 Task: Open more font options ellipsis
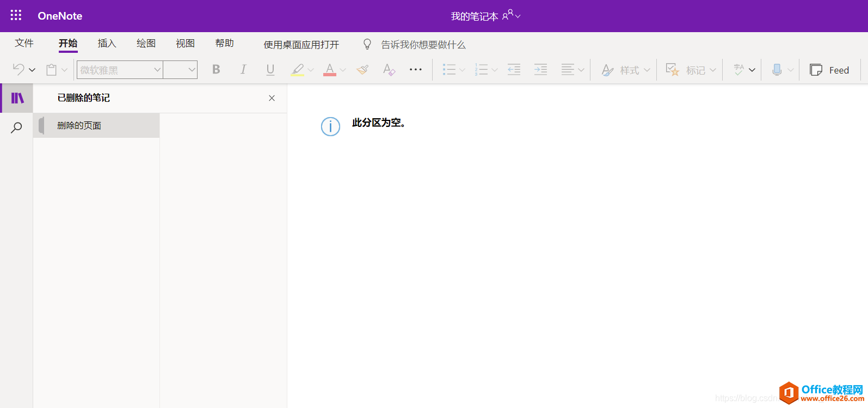tap(416, 70)
